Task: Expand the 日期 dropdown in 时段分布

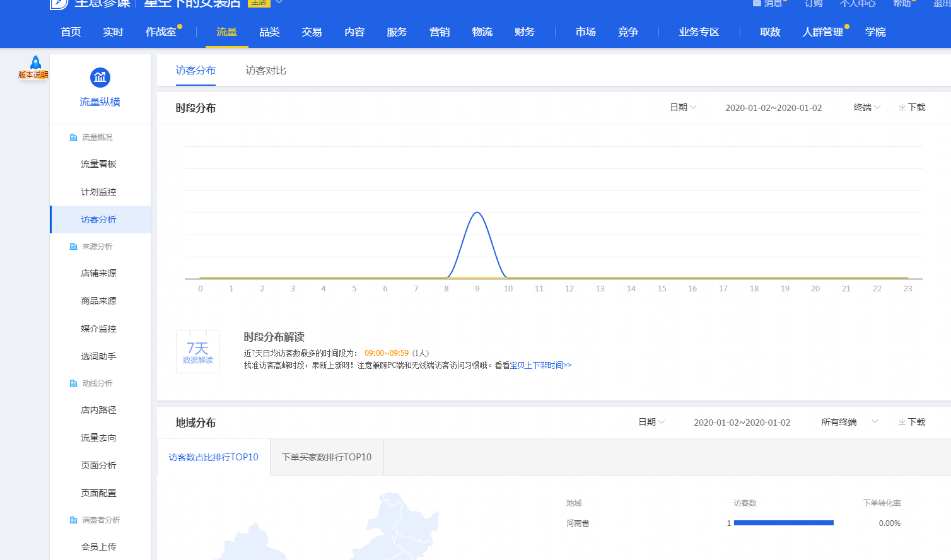Action: (683, 108)
